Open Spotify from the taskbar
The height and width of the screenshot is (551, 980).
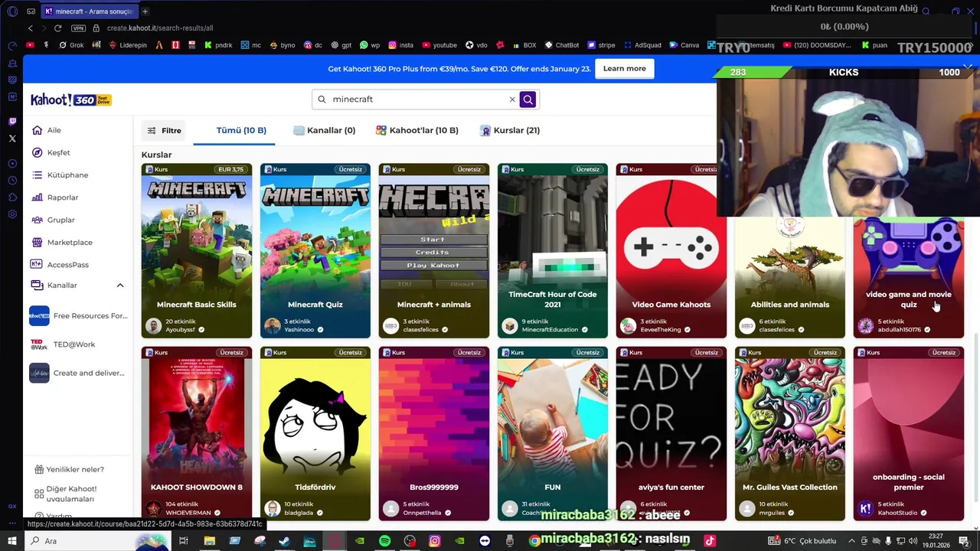tap(385, 541)
